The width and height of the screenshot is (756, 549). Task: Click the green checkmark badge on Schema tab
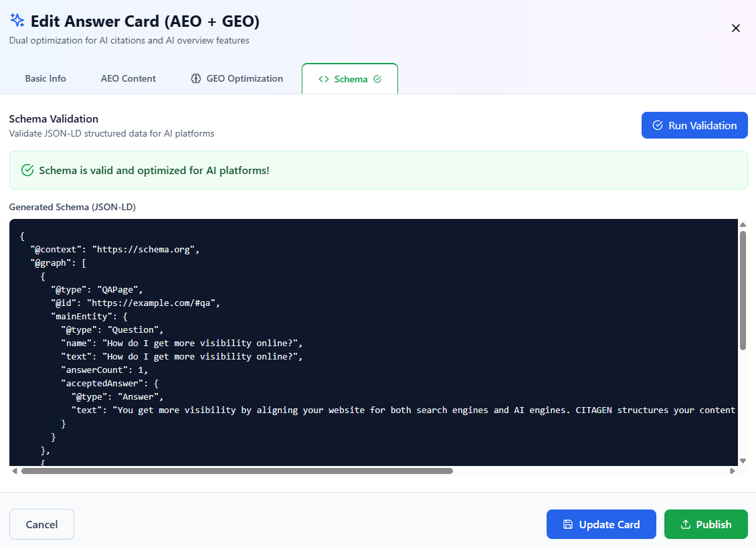pyautogui.click(x=377, y=78)
